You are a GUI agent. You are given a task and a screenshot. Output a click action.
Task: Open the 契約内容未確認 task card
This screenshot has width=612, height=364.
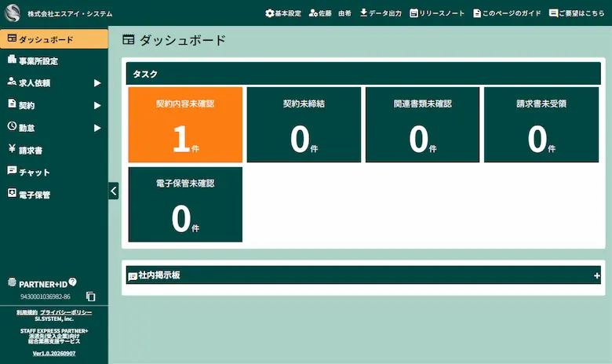click(x=185, y=125)
